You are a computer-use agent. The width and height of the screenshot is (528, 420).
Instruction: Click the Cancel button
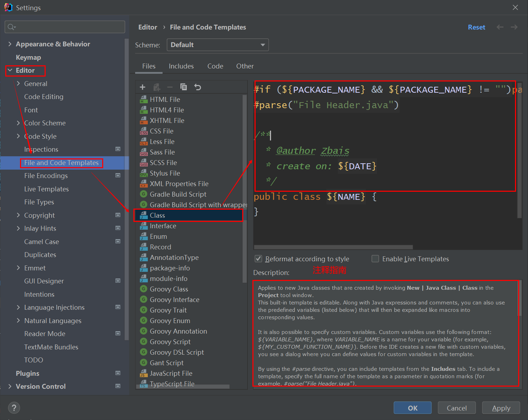[x=457, y=408]
